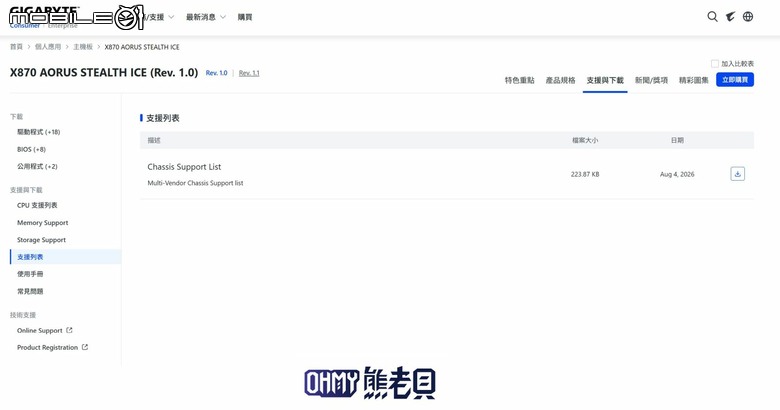Viewport: 780px width, 410px height.
Task: Open Memory Support in sidebar
Action: click(x=42, y=222)
